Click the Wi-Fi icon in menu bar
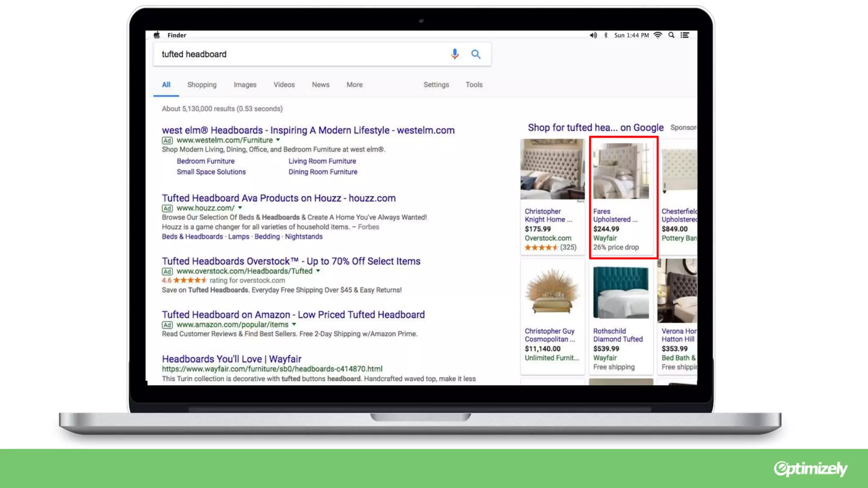868x488 pixels. pos(658,35)
